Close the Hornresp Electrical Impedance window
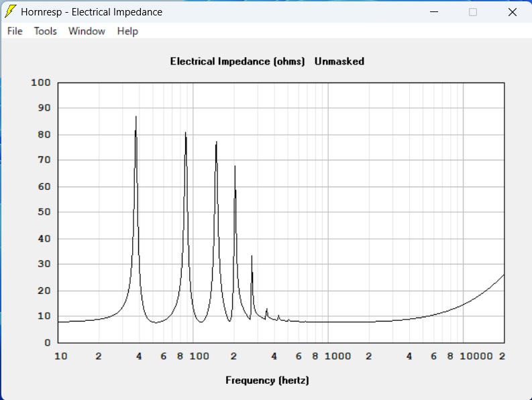This screenshot has height=400, width=532. (513, 11)
